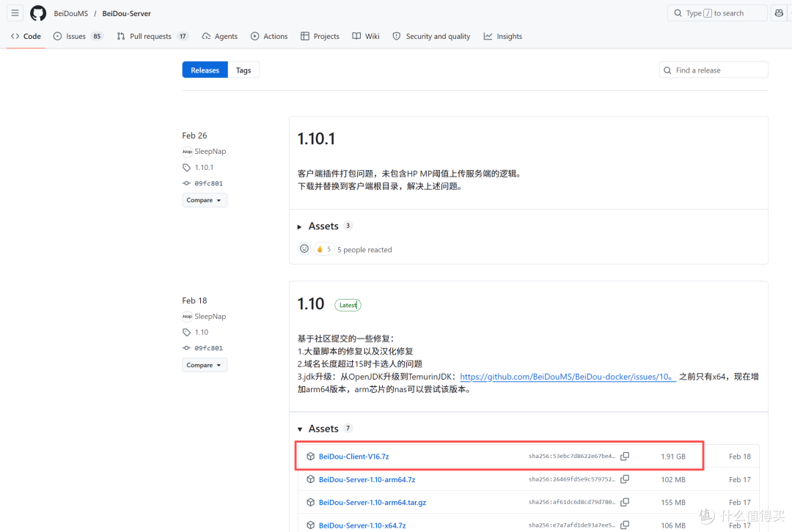Open the Security and quality tab
792x532 pixels.
431,37
